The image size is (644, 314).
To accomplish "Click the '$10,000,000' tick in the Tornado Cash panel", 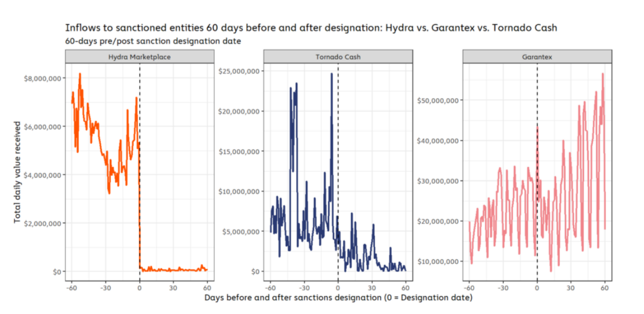I will tap(240, 192).
